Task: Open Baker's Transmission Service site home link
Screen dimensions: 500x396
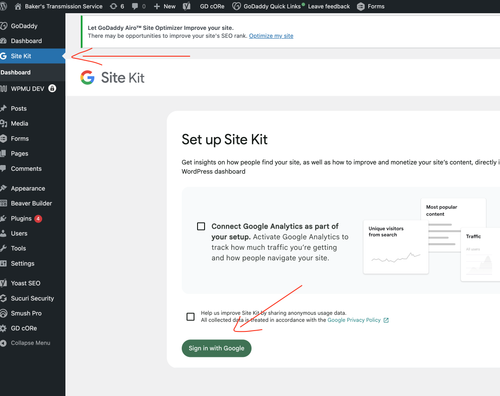Action: pyautogui.click(x=59, y=6)
